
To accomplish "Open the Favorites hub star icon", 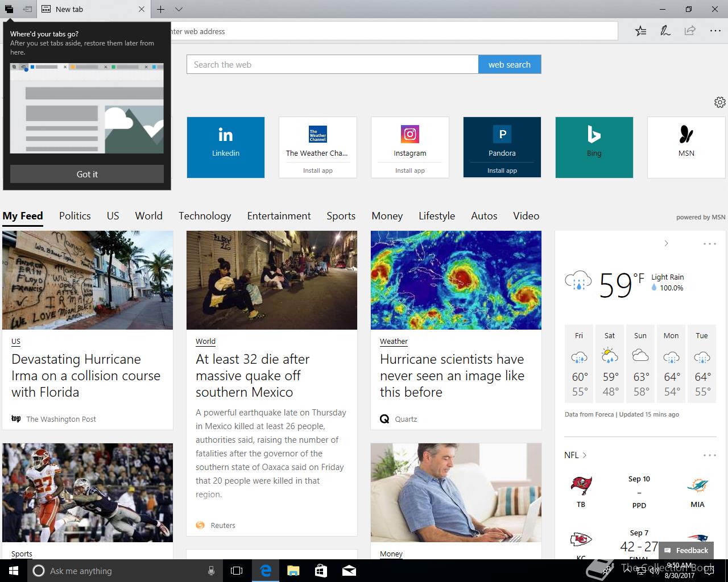I will coord(640,31).
